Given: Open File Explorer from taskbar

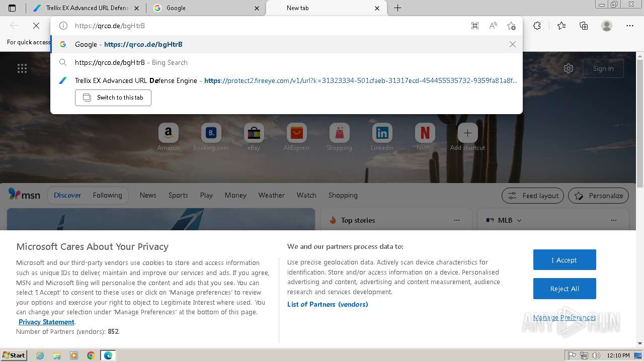Looking at the screenshot, I should click(x=57, y=355).
